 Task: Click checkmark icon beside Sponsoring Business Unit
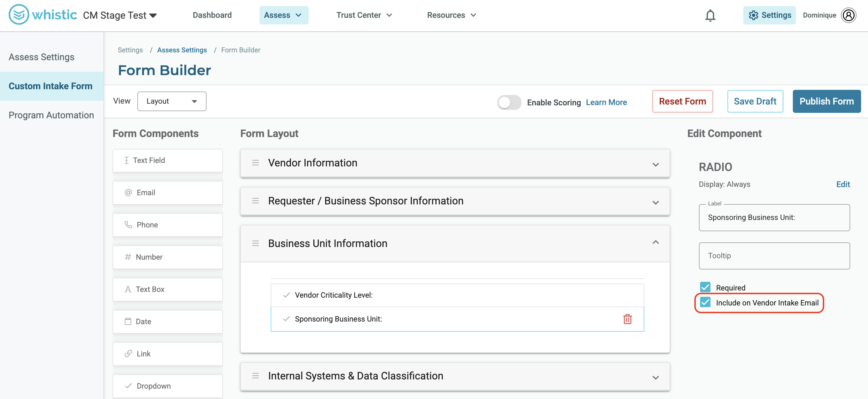click(287, 319)
